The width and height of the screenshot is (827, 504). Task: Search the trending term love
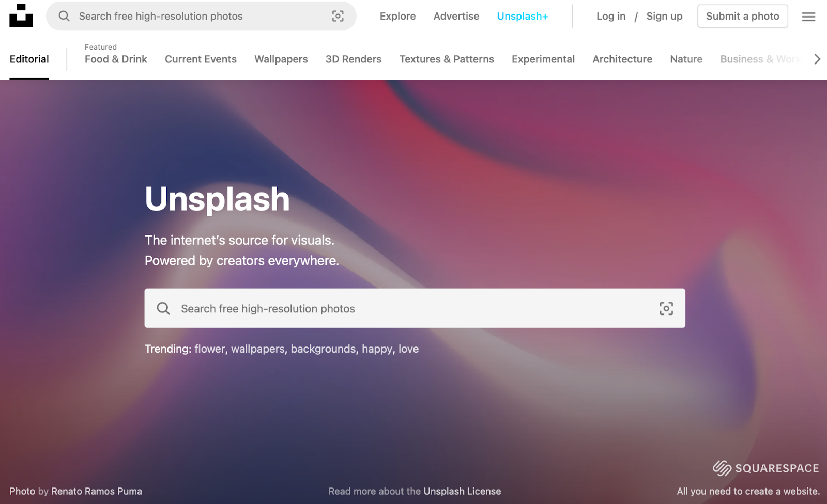[408, 349]
